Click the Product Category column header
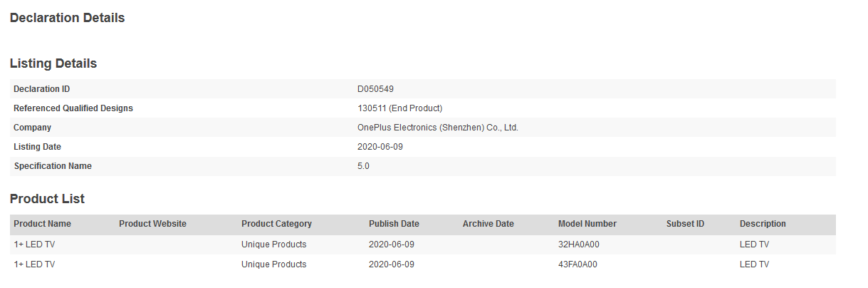This screenshot has width=868, height=288. click(276, 224)
